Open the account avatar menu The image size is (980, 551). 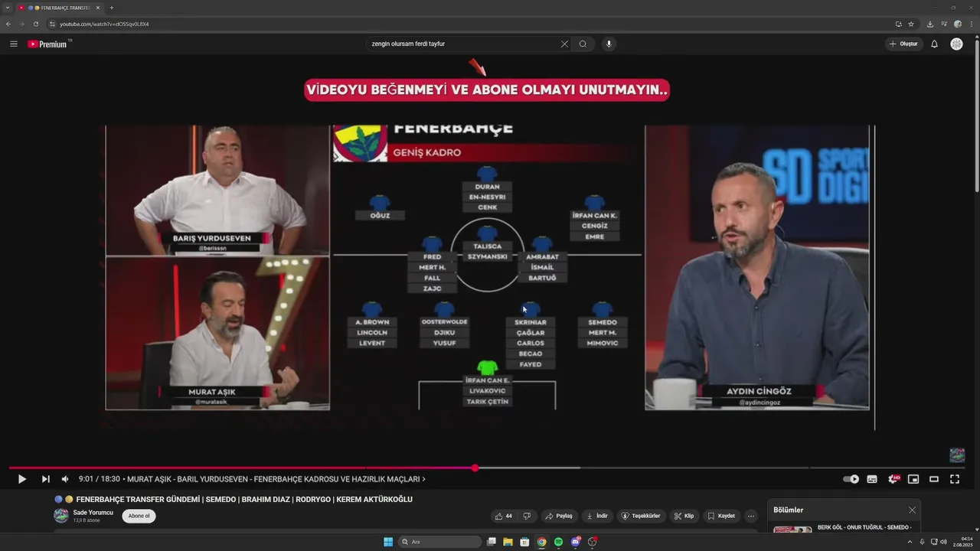coord(956,44)
